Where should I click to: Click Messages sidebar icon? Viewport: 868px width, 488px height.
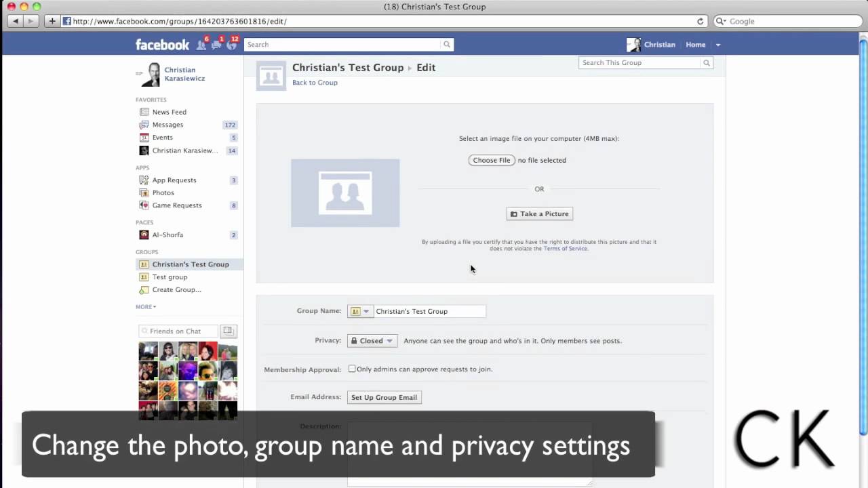coord(144,125)
